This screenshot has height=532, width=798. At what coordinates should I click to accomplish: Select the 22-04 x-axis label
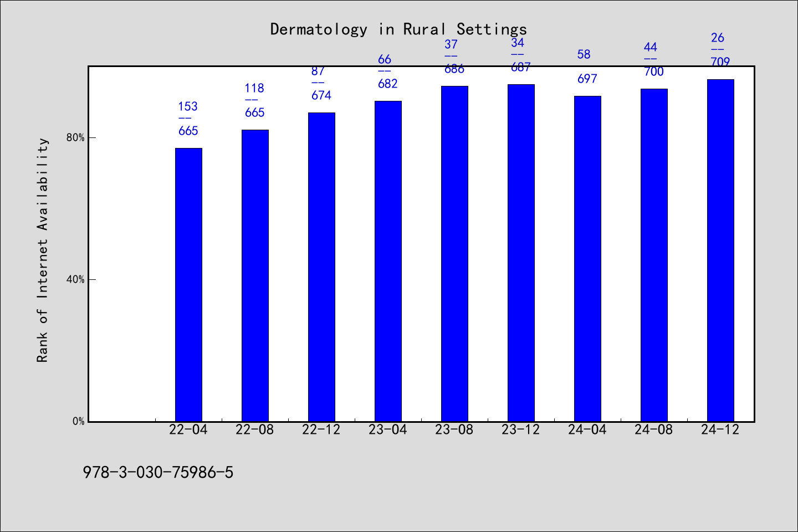pyautogui.click(x=188, y=430)
